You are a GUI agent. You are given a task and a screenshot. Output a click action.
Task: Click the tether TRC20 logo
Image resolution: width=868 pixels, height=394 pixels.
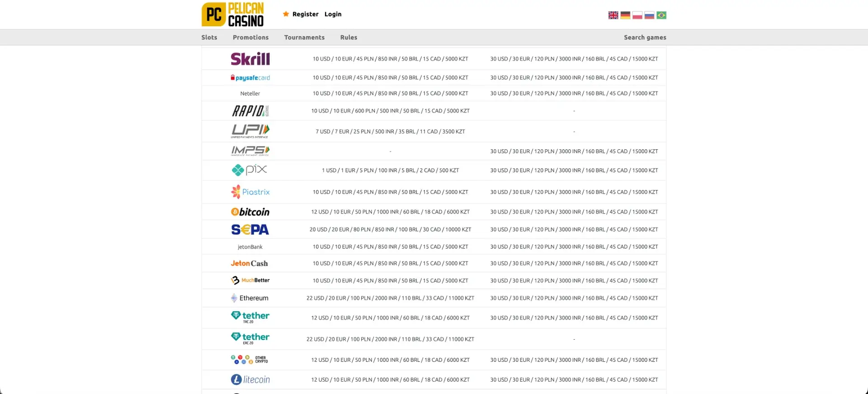(250, 317)
